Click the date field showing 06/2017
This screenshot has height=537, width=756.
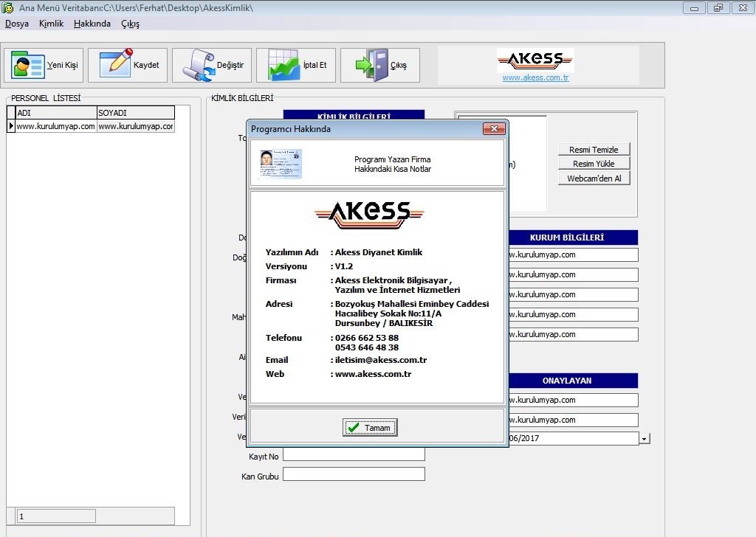tap(574, 438)
